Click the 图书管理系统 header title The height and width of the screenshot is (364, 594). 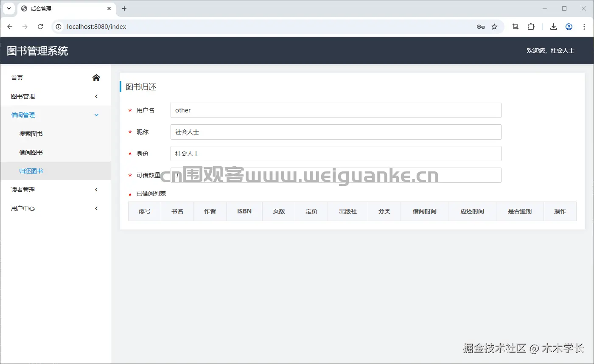37,51
